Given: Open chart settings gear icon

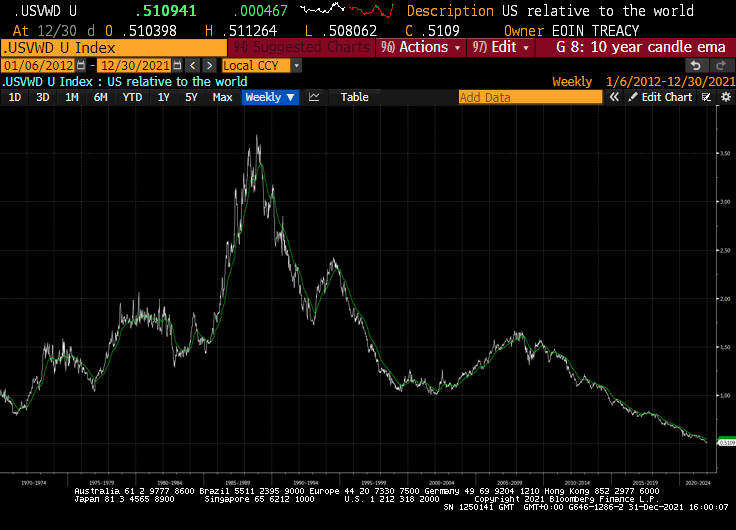Looking at the screenshot, I should [x=723, y=97].
